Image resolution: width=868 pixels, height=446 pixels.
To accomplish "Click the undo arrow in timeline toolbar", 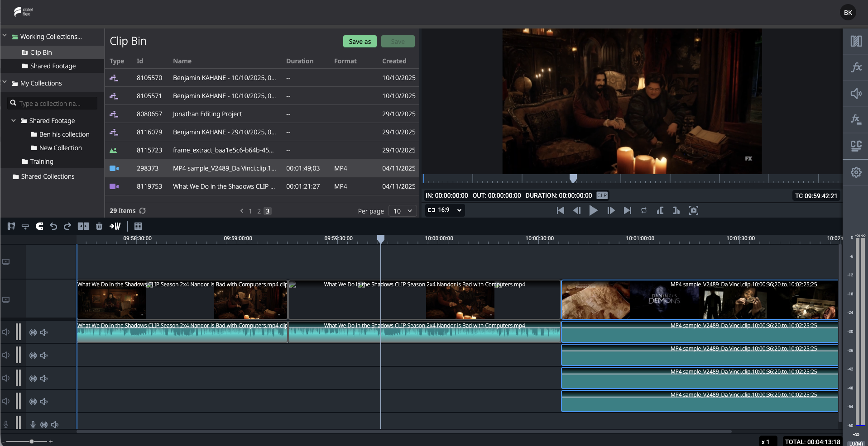I will pyautogui.click(x=53, y=226).
